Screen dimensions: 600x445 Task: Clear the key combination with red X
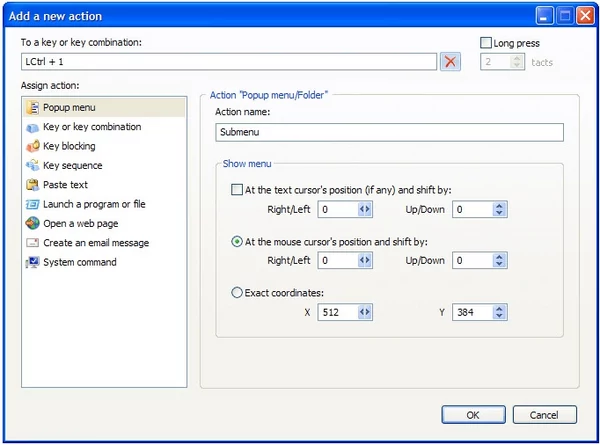tap(450, 62)
